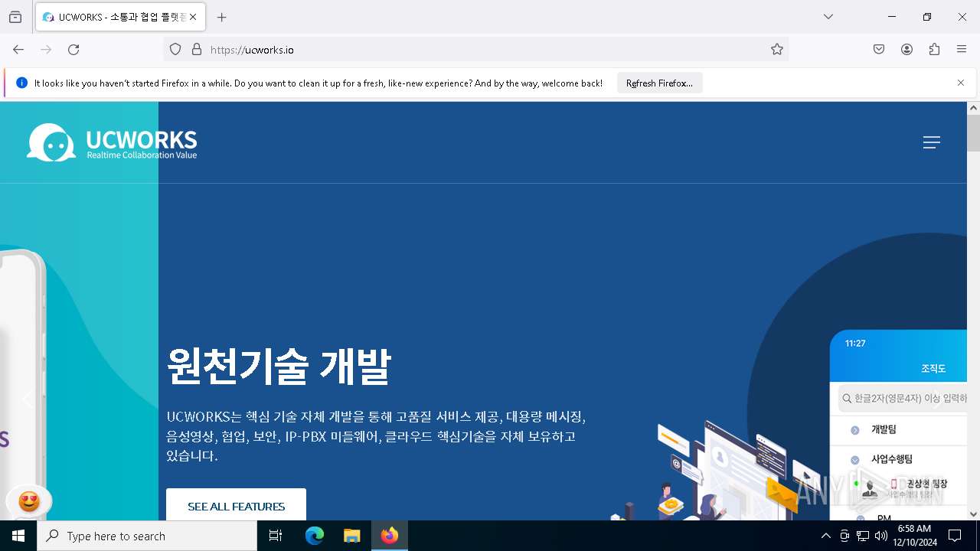Open the volume speaker tray icon
Screen dimensions: 980x551
(881, 536)
